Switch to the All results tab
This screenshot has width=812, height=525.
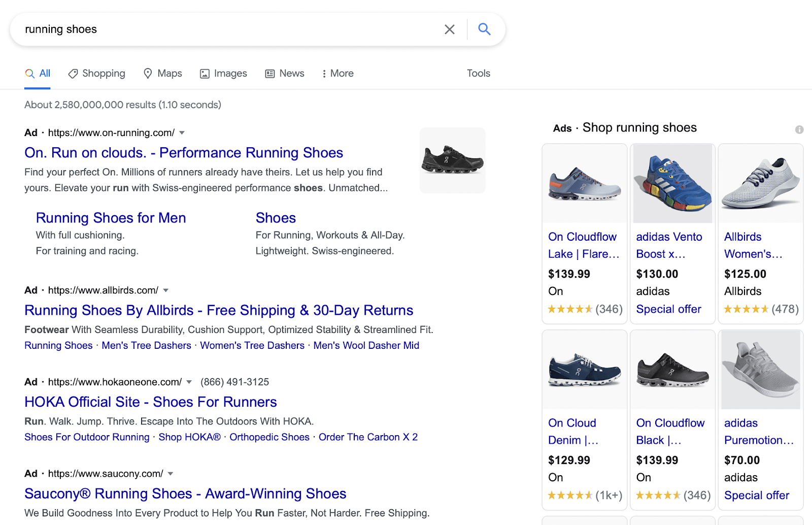pos(38,74)
